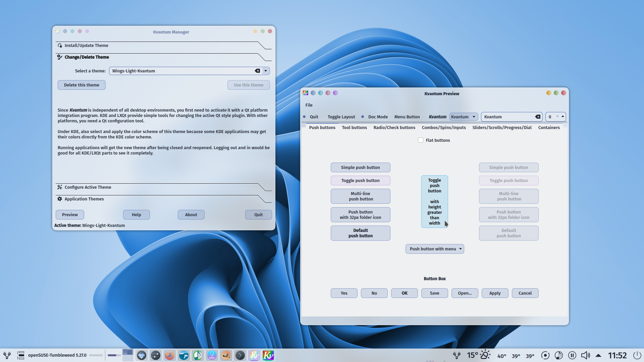Screen dimensions: 644x362
Task: Click the enabled Default push button
Action: pyautogui.click(x=361, y=233)
